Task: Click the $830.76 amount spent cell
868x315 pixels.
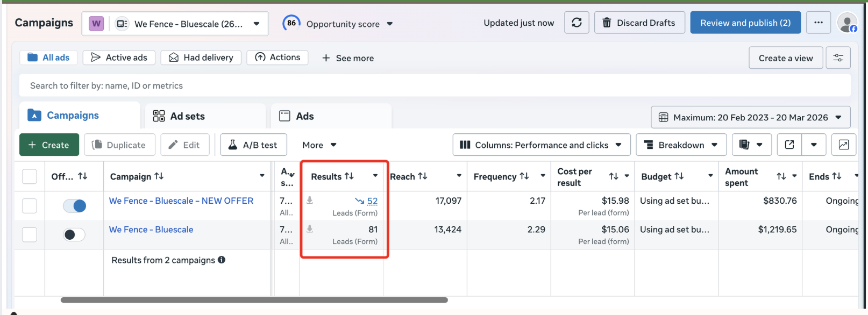Action: click(780, 201)
